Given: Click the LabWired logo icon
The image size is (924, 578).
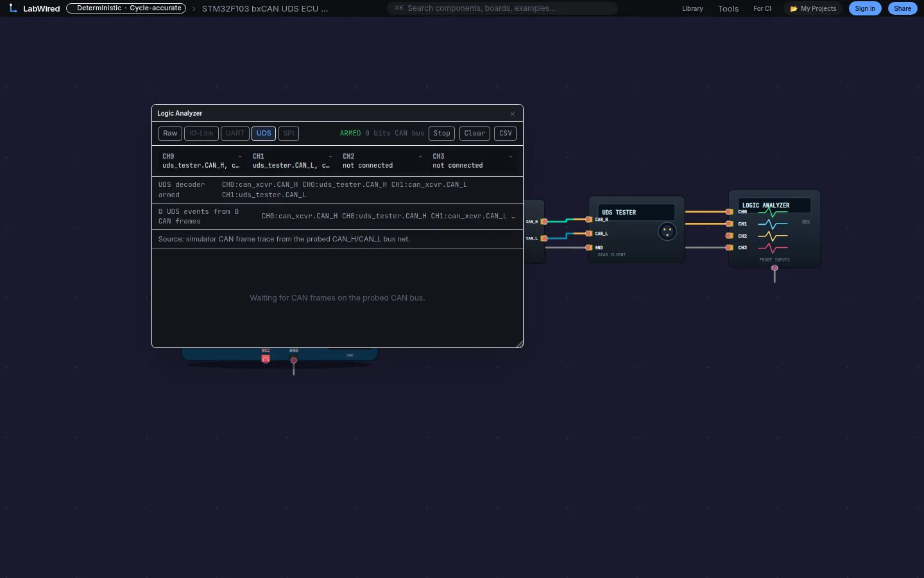Looking at the screenshot, I should [x=13, y=8].
